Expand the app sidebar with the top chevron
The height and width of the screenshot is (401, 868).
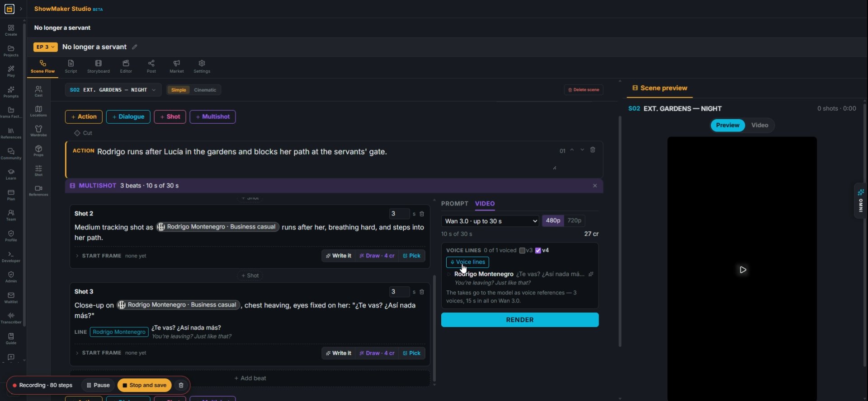pos(21,9)
